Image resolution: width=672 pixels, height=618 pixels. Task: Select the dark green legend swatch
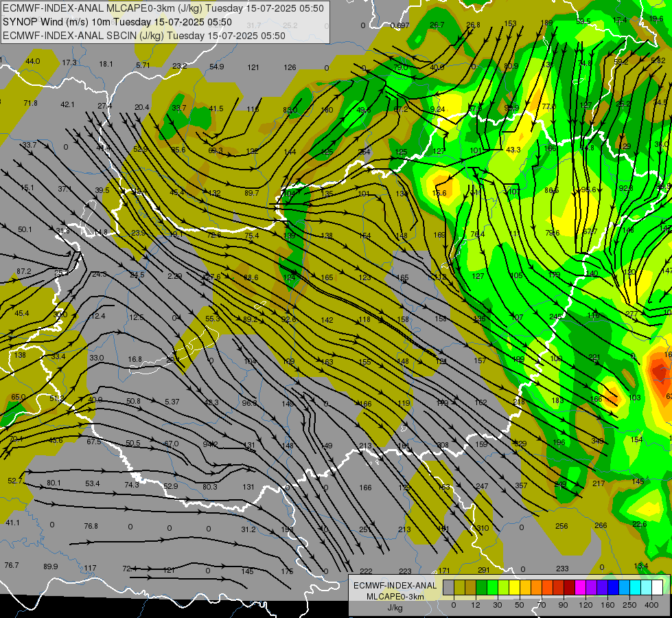(x=482, y=587)
